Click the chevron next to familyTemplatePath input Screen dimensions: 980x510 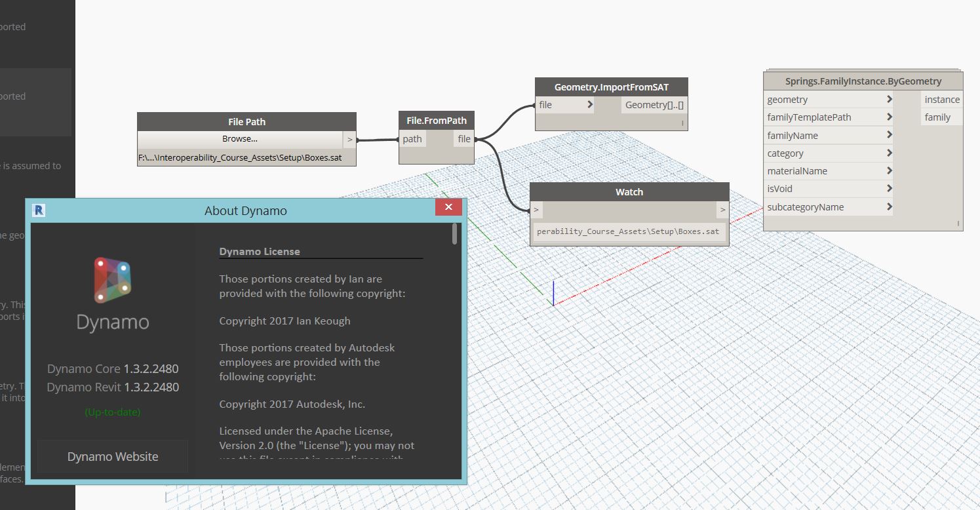click(x=889, y=117)
